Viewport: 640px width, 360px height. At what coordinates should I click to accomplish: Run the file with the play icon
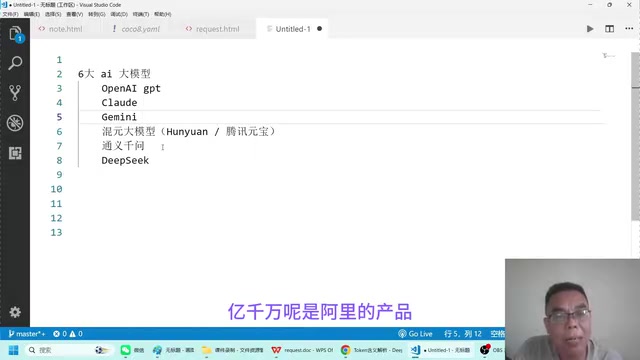click(590, 29)
